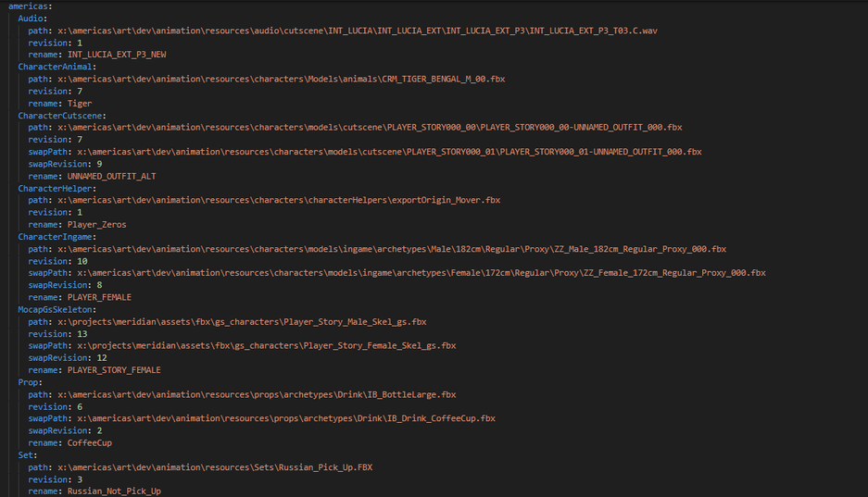Image resolution: width=868 pixels, height=497 pixels.
Task: Click the 'Tiger' rename value
Action: pos(80,103)
